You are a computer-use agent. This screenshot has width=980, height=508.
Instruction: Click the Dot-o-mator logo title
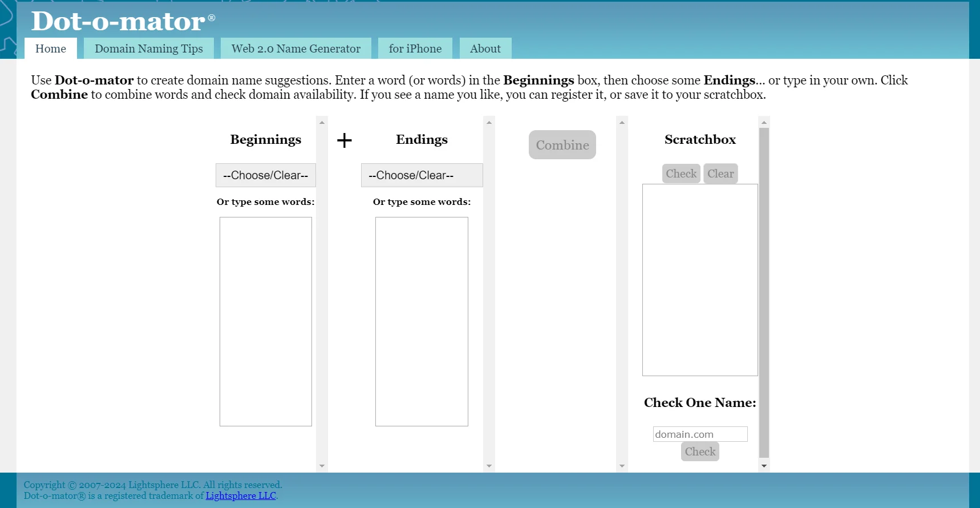pyautogui.click(x=118, y=22)
